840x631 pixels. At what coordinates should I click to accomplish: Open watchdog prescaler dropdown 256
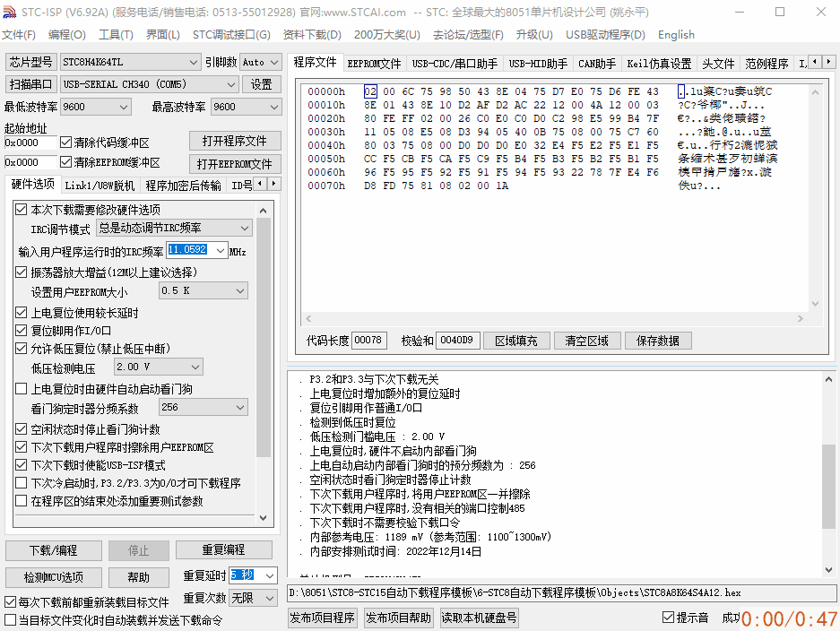click(x=203, y=407)
